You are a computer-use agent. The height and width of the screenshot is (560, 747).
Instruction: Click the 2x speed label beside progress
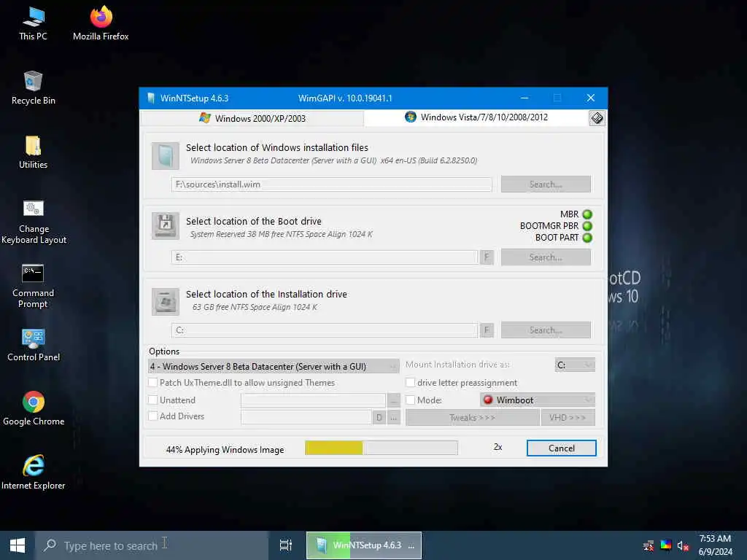tap(498, 447)
